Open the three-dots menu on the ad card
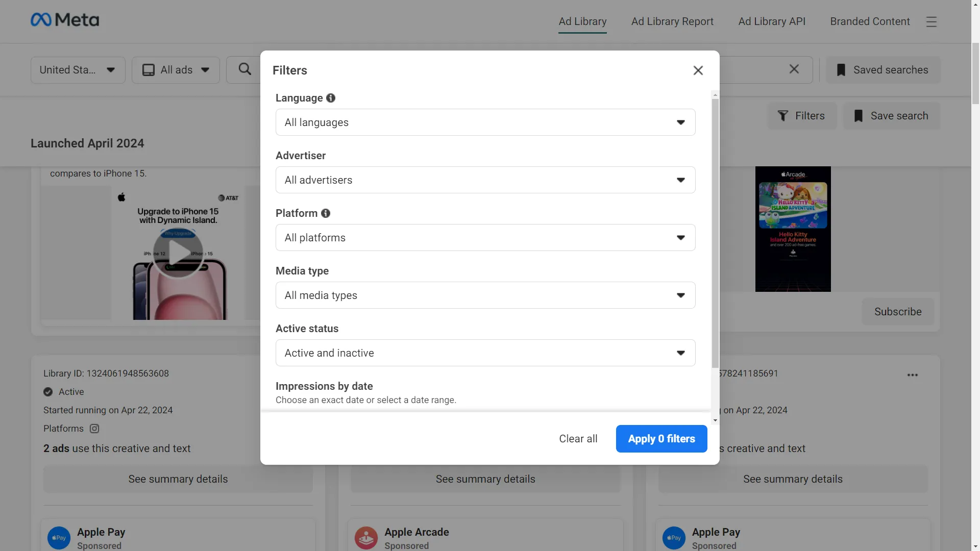Viewport: 980px width, 551px height. [913, 375]
